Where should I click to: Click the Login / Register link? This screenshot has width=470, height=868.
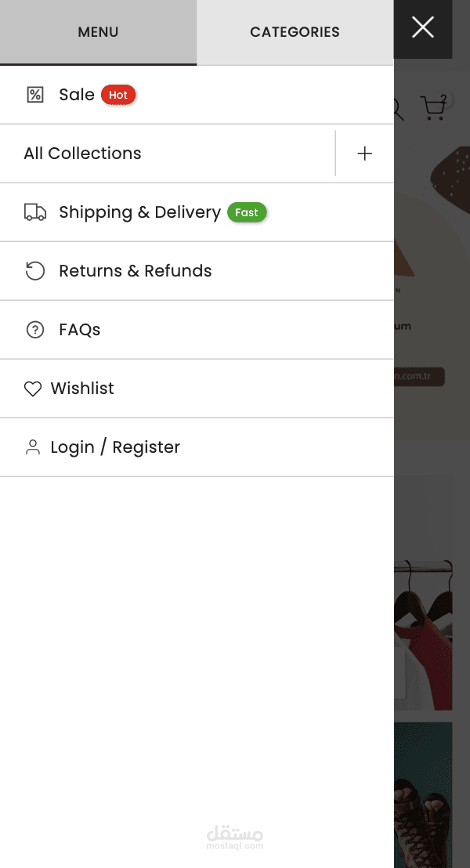click(x=115, y=447)
